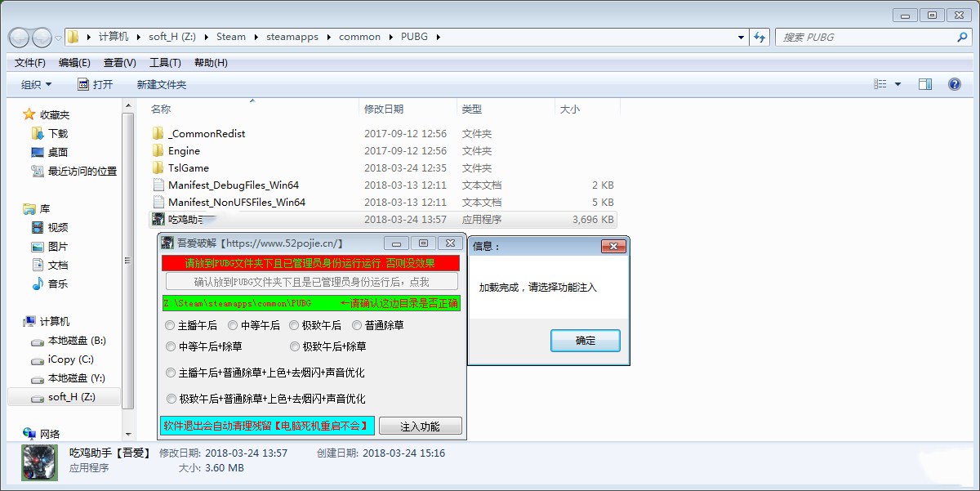Select the 中等午后 radio option
Viewport: 980px width, 491px height.
[x=254, y=325]
